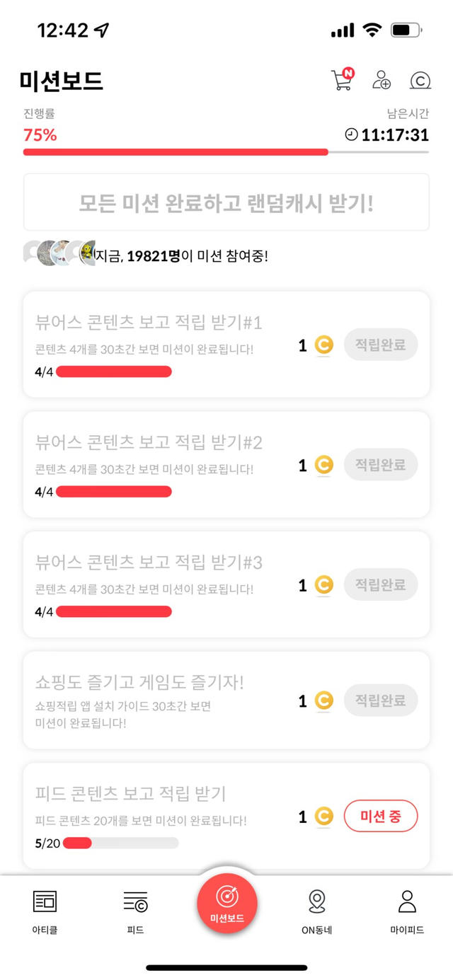Tap the add friend icon
Image resolution: width=453 pixels, height=980 pixels.
tap(382, 80)
